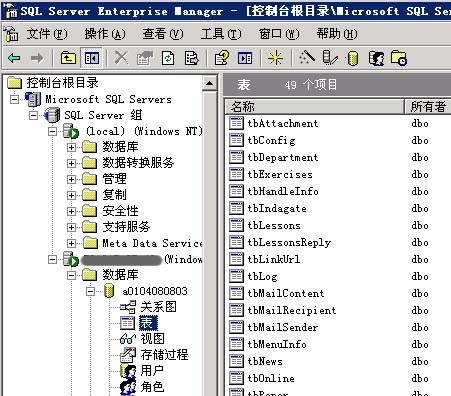Image resolution: width=451 pixels, height=396 pixels.
Task: Click the tree scrollbar up arrow
Action: (210, 83)
